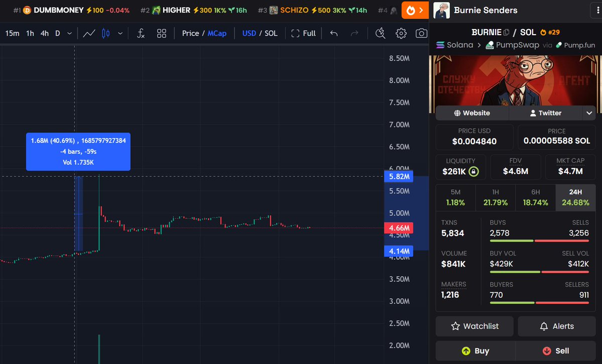Set chart currency to USD
The height and width of the screenshot is (364, 602).
point(249,34)
